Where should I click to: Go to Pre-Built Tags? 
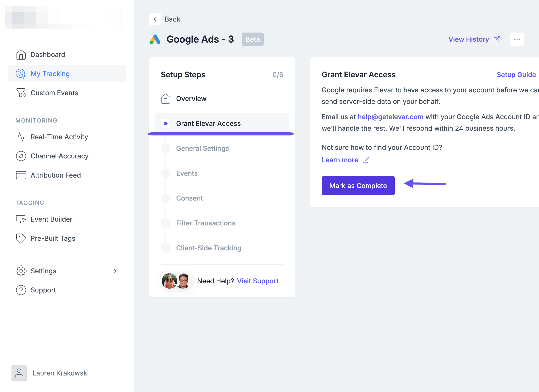point(67,238)
